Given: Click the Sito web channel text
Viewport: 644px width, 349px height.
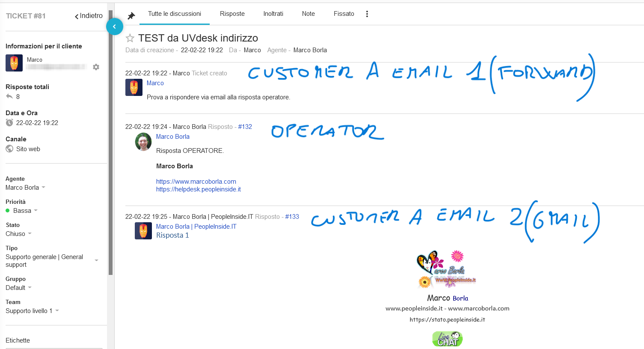Looking at the screenshot, I should pos(28,149).
